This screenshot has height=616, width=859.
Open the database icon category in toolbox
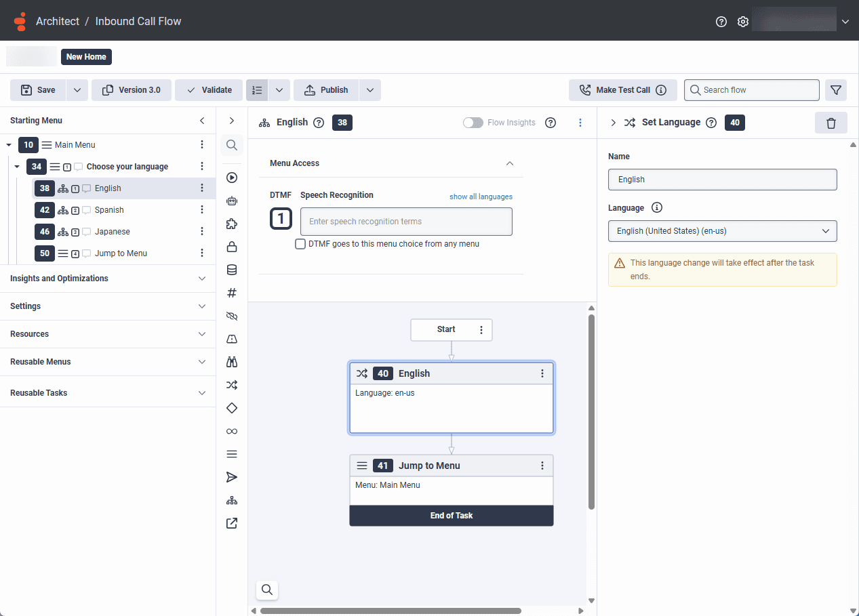[232, 270]
